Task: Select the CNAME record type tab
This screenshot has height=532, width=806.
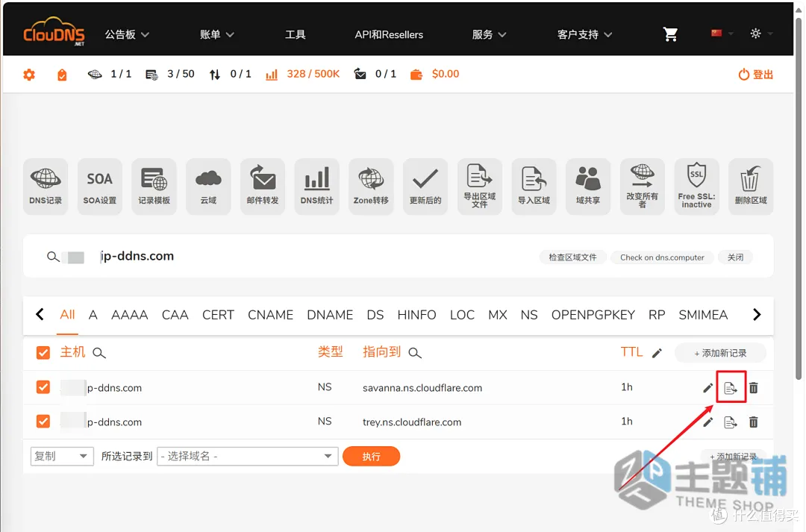Action: tap(270, 315)
